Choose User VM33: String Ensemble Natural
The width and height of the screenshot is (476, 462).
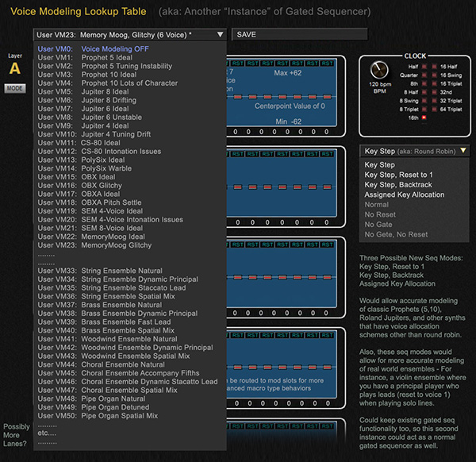tap(100, 271)
